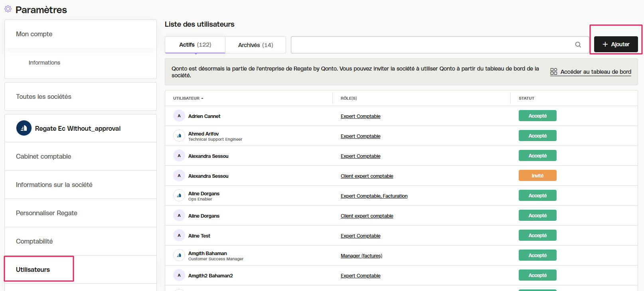
Task: Open Amgith2 Bahaman2's Expert Comptable role link
Action: pos(360,276)
